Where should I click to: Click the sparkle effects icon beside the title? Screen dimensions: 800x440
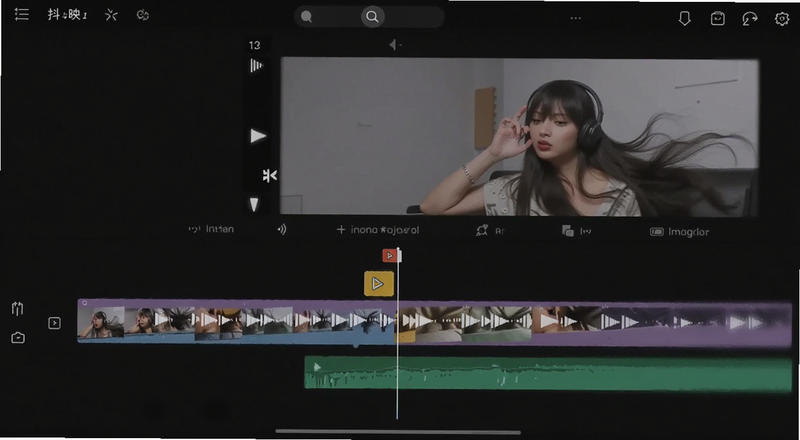coord(111,15)
